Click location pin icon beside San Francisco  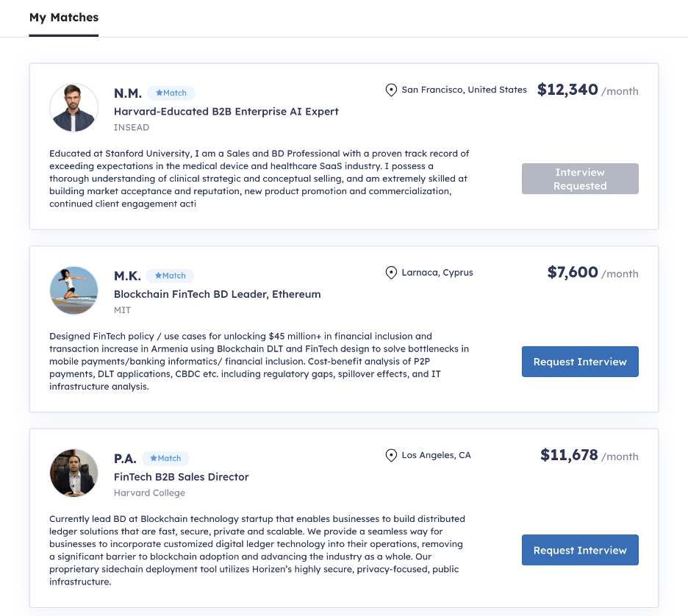pos(391,90)
